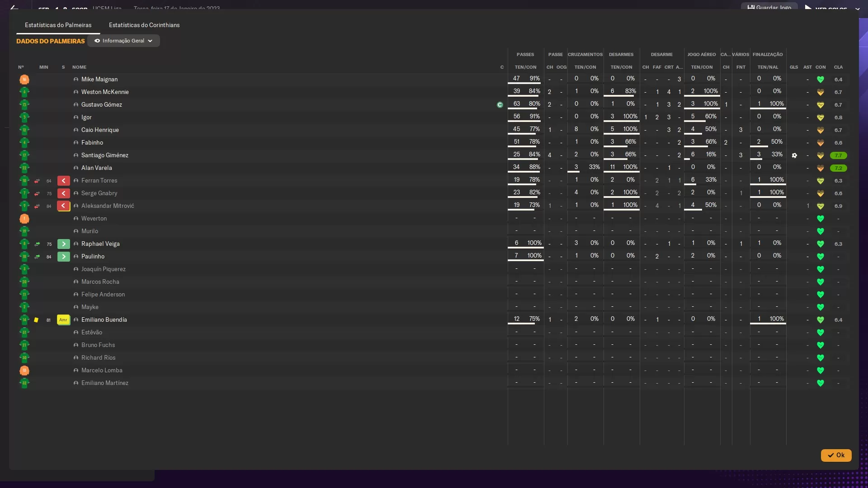Viewport: 868px width, 488px height.
Task: Sort by the MIN column header
Action: (43, 67)
